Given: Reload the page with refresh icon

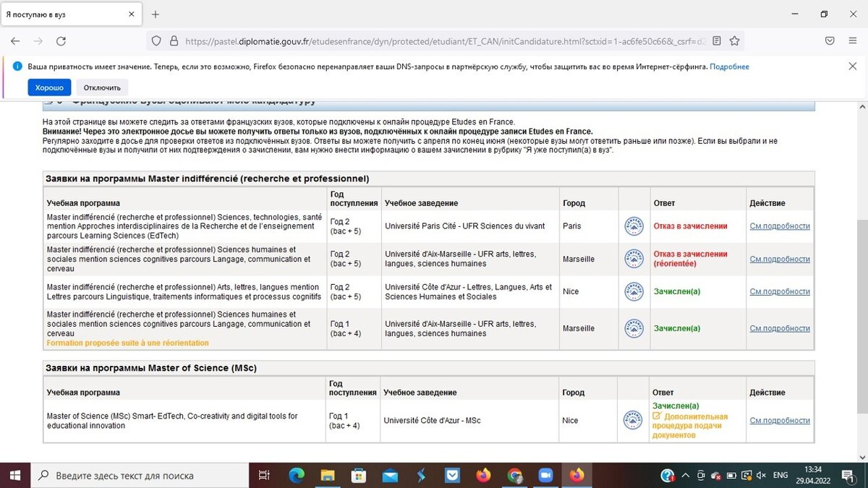Looking at the screenshot, I should click(x=61, y=41).
